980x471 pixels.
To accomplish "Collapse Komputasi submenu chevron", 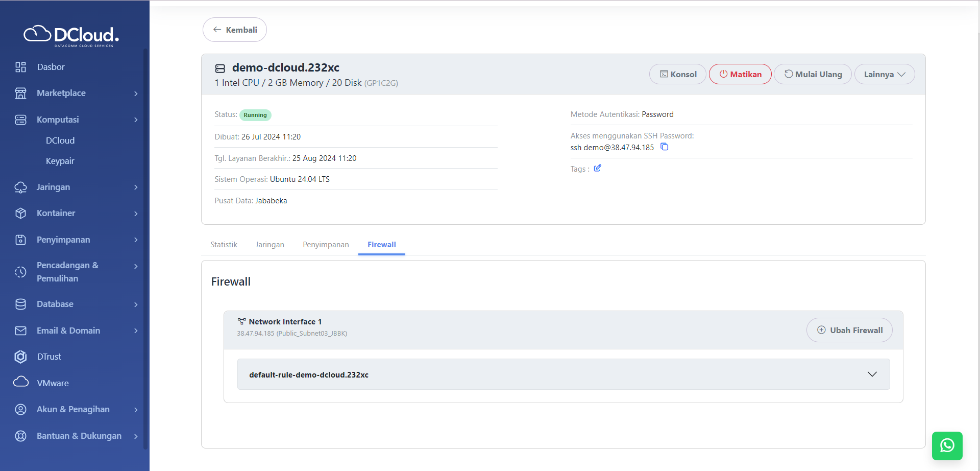I will coord(136,120).
